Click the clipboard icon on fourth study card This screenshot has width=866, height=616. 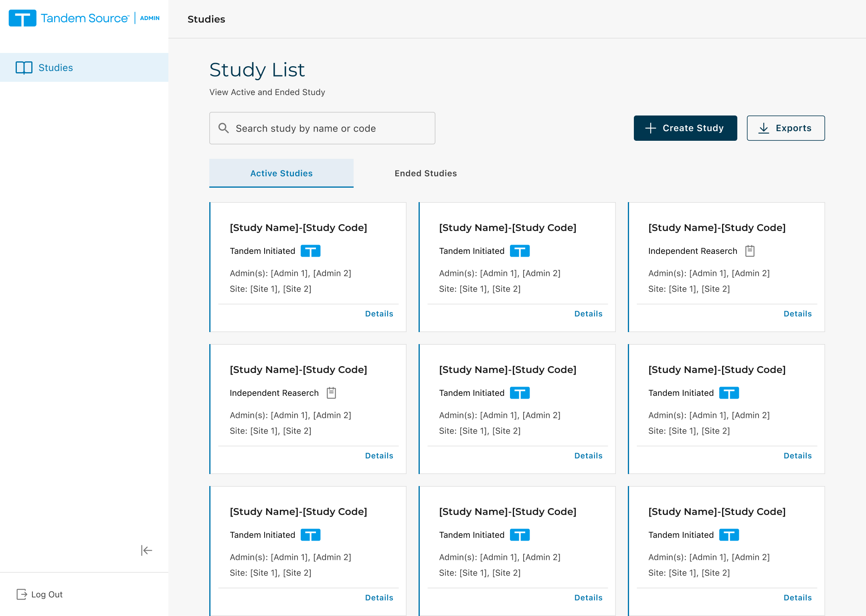331,393
